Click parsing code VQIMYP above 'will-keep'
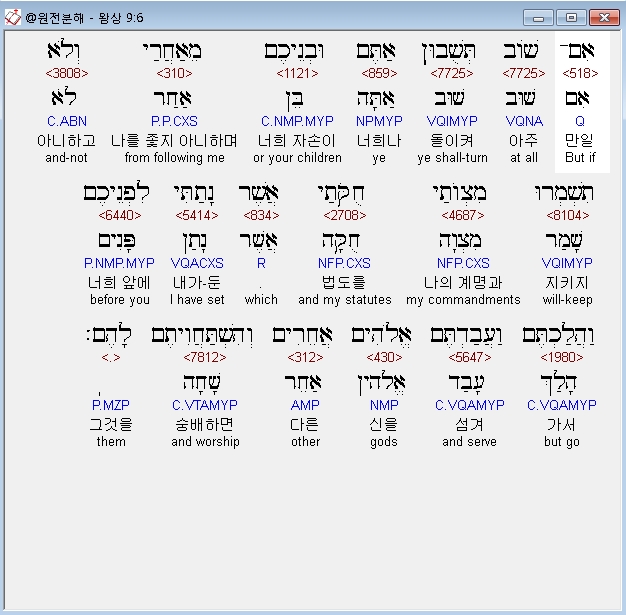The width and height of the screenshot is (626, 615). coord(567,263)
